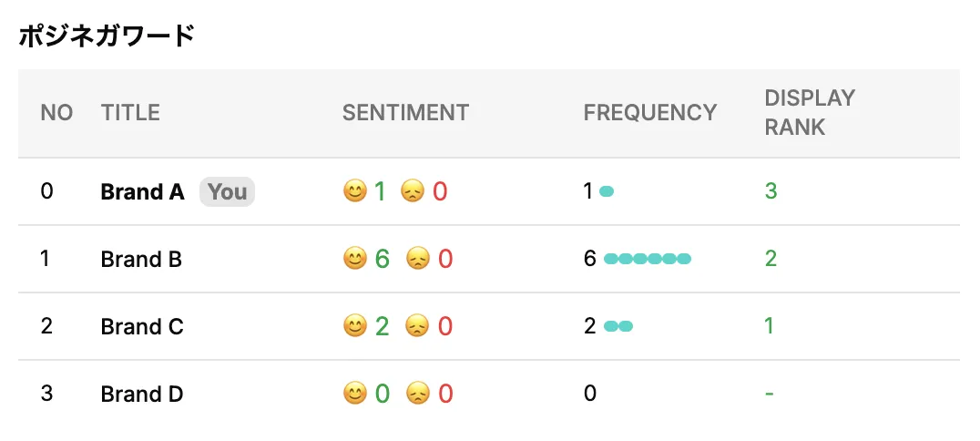The width and height of the screenshot is (980, 441).
Task: Click the sad face icon for Brand D
Action: click(x=417, y=394)
